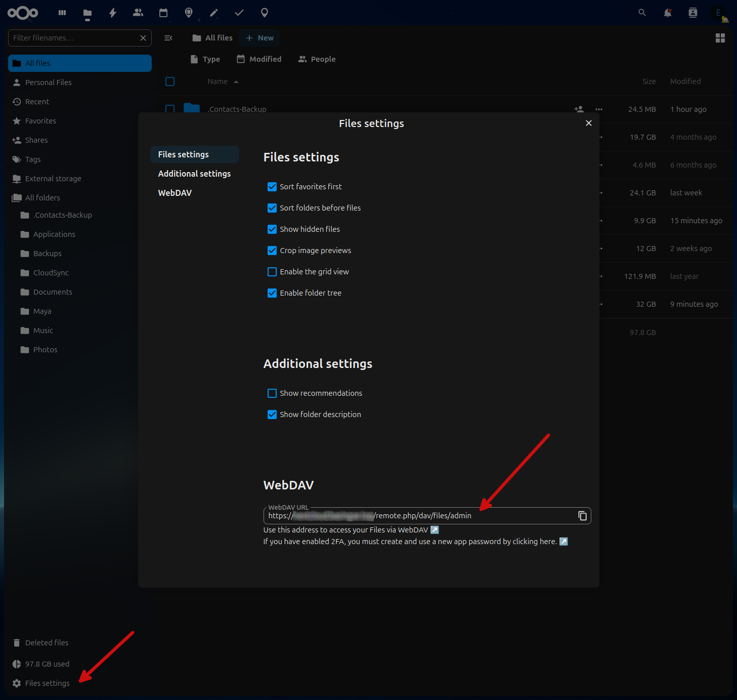This screenshot has height=700, width=737.
Task: Close the Files settings dialog
Action: pos(589,123)
